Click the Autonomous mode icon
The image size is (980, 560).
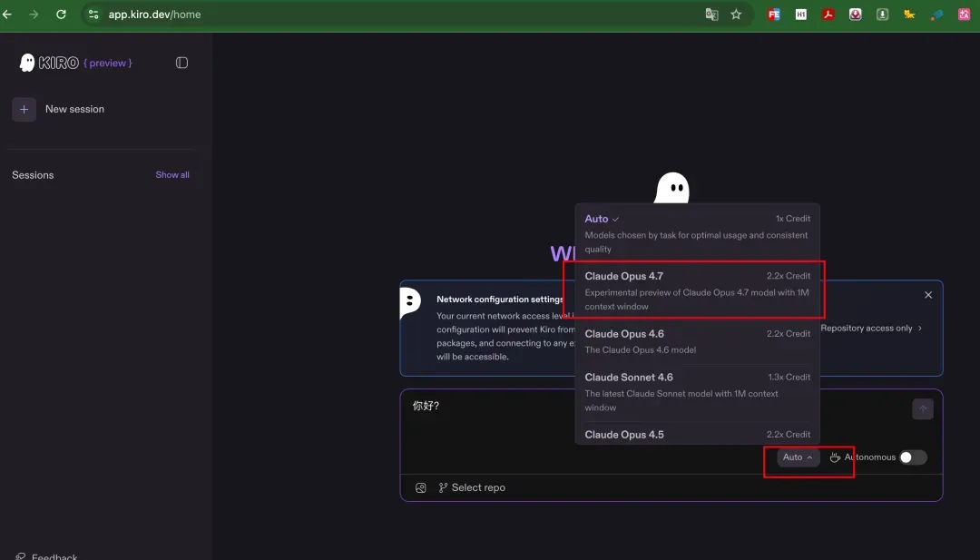pyautogui.click(x=835, y=457)
